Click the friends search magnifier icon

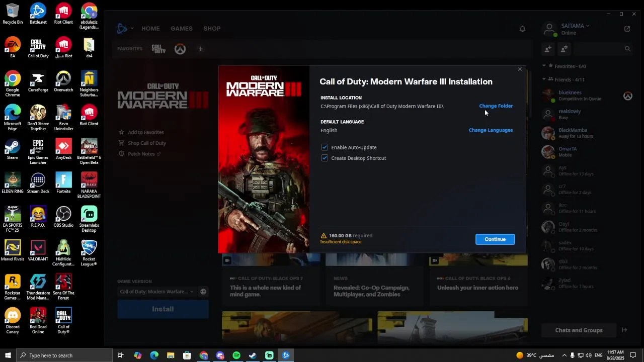(x=627, y=49)
